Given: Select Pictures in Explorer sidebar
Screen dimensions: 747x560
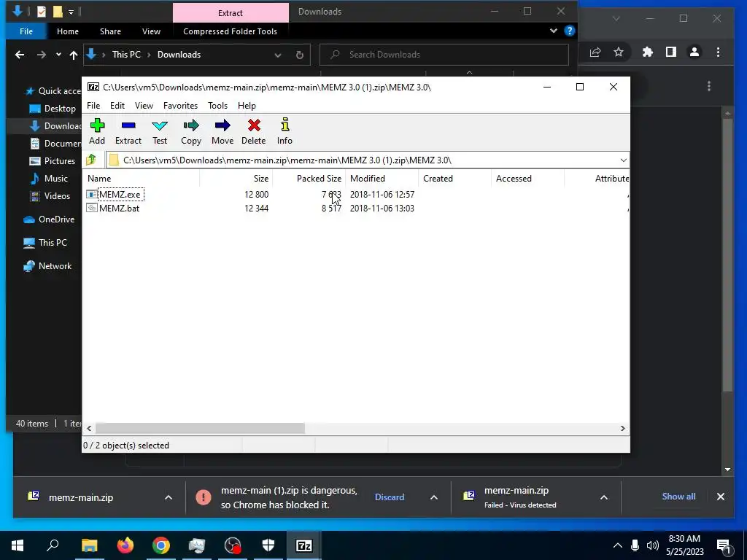Looking at the screenshot, I should [53, 161].
